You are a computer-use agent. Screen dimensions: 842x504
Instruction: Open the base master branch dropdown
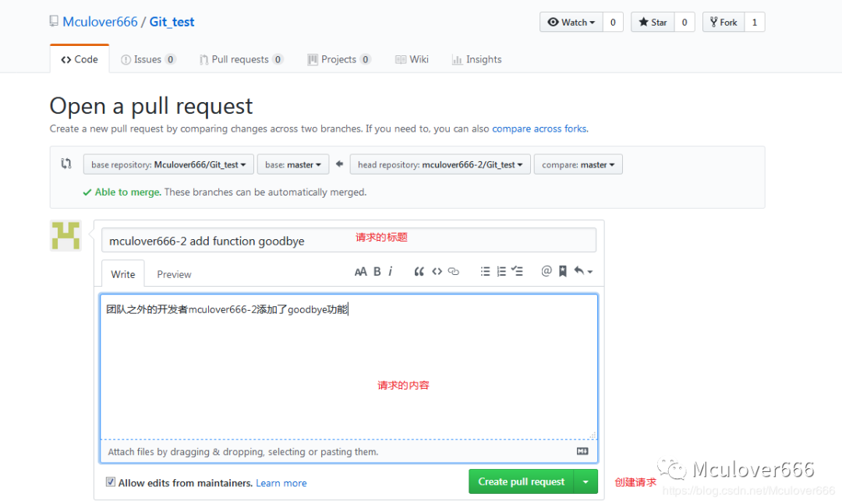point(293,165)
